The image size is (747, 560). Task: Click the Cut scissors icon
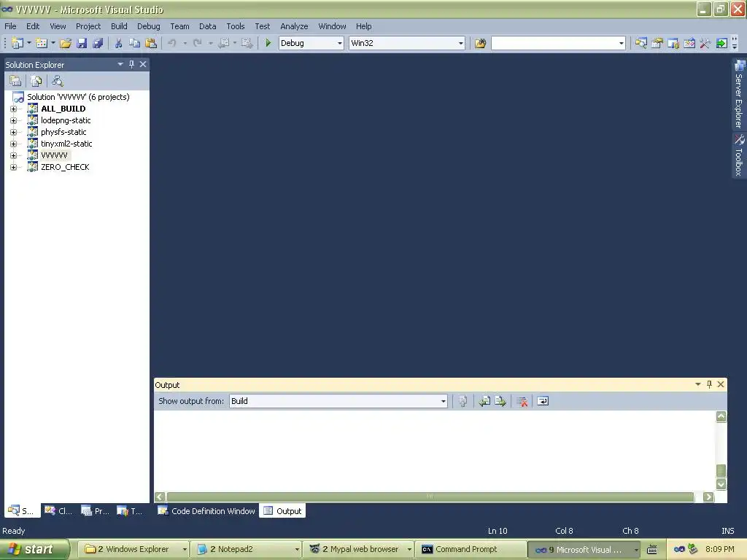click(118, 43)
